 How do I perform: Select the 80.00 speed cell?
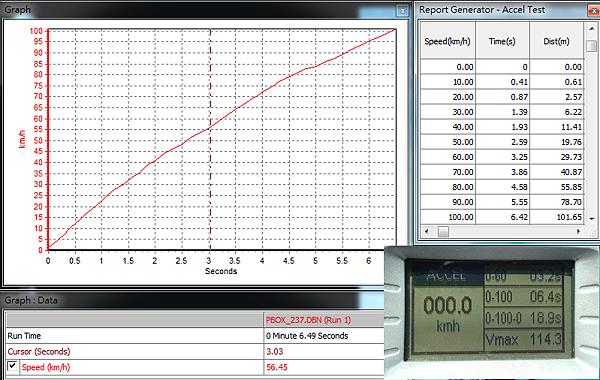[448, 187]
